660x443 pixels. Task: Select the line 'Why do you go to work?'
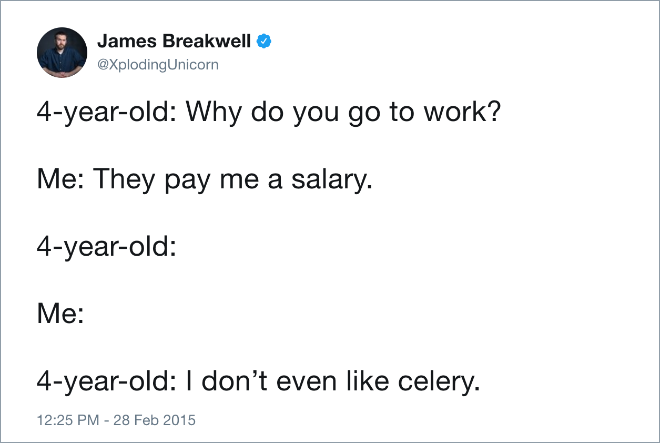pyautogui.click(x=343, y=112)
